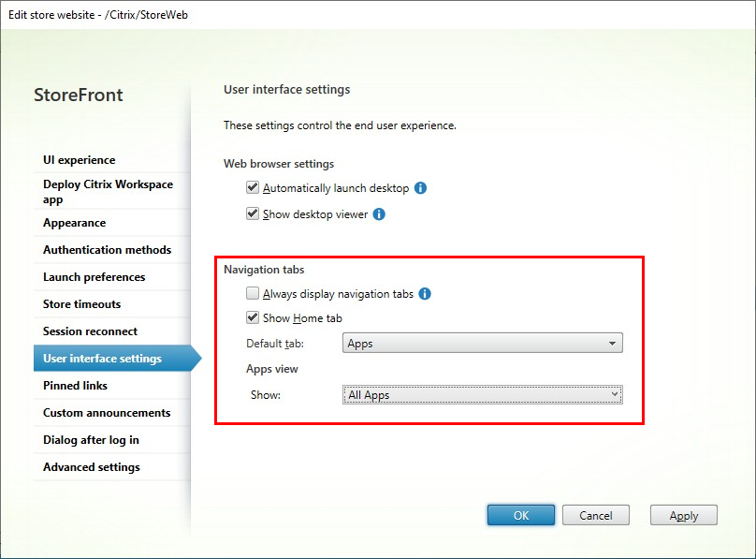Open the Session reconnect section
756x559 pixels.
tap(92, 331)
